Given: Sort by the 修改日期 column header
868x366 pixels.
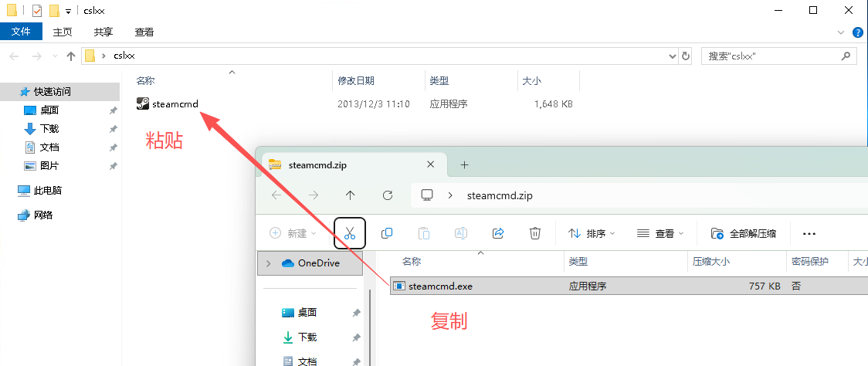Looking at the screenshot, I should [x=356, y=80].
